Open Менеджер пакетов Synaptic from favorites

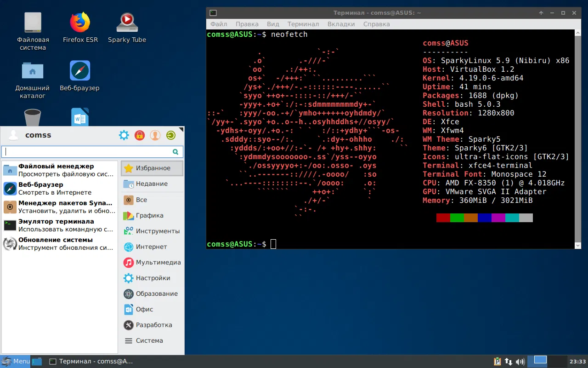[59, 207]
